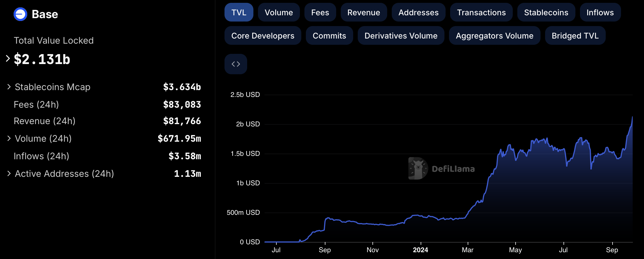Image resolution: width=644 pixels, height=259 pixels.
Task: Click the 0 USD axis label
Action: [250, 242]
